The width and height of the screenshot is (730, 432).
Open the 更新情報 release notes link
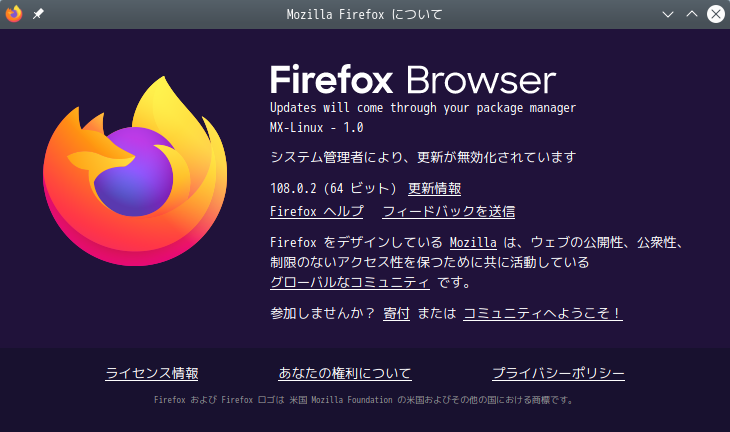[x=434, y=189]
